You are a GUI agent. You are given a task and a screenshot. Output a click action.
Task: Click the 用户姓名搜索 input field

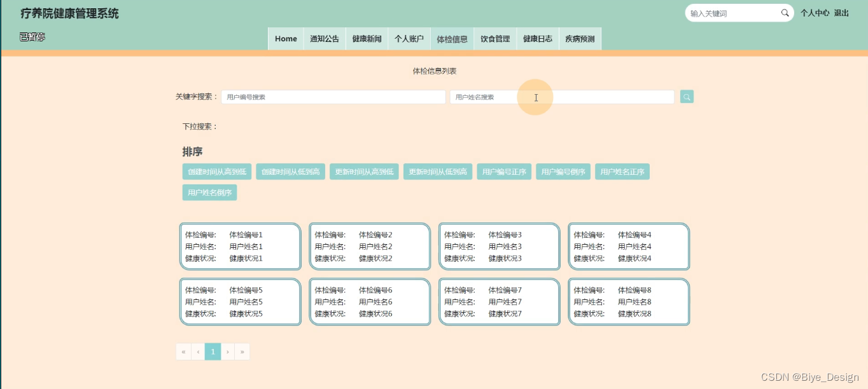562,97
